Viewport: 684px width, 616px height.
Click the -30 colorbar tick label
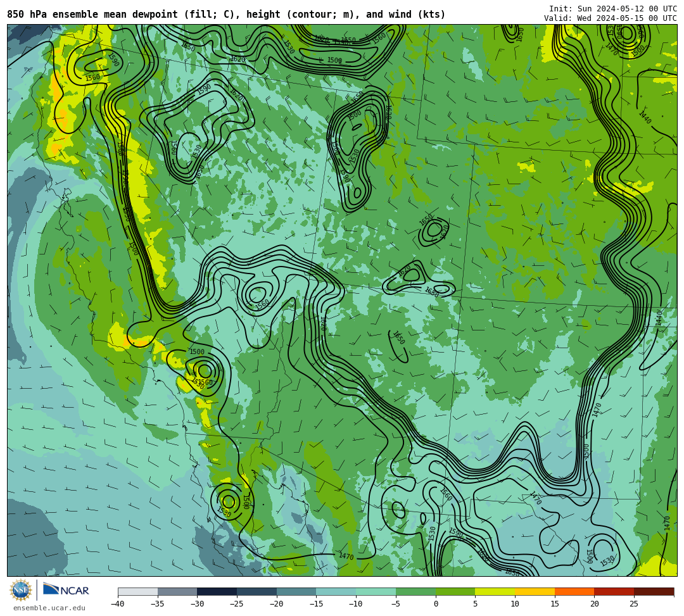click(197, 604)
